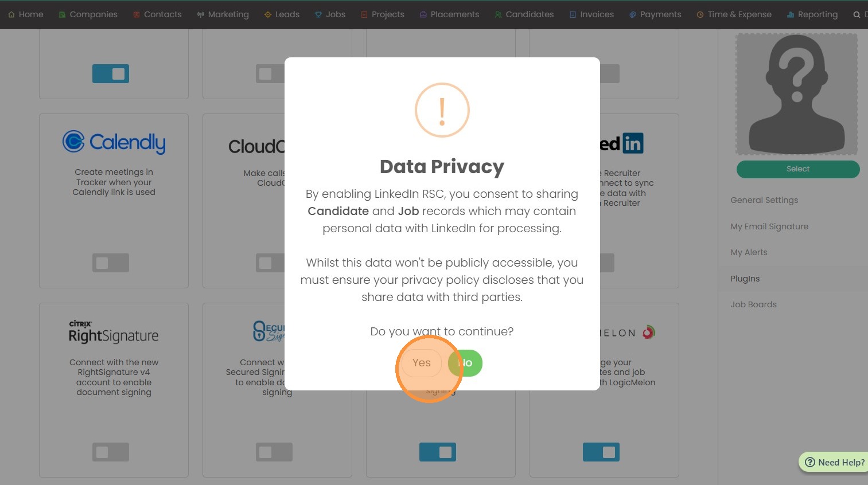The height and width of the screenshot is (485, 868).
Task: Toggle the RightSignature plugin switch
Action: click(x=111, y=452)
